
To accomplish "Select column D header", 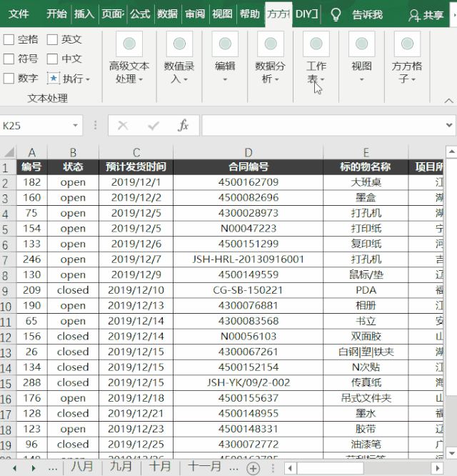I will (x=248, y=152).
